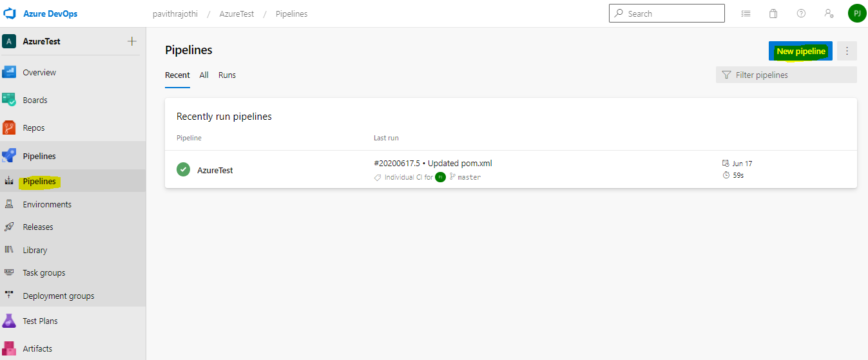Open the Help question mark icon
The image size is (868, 360).
click(801, 14)
